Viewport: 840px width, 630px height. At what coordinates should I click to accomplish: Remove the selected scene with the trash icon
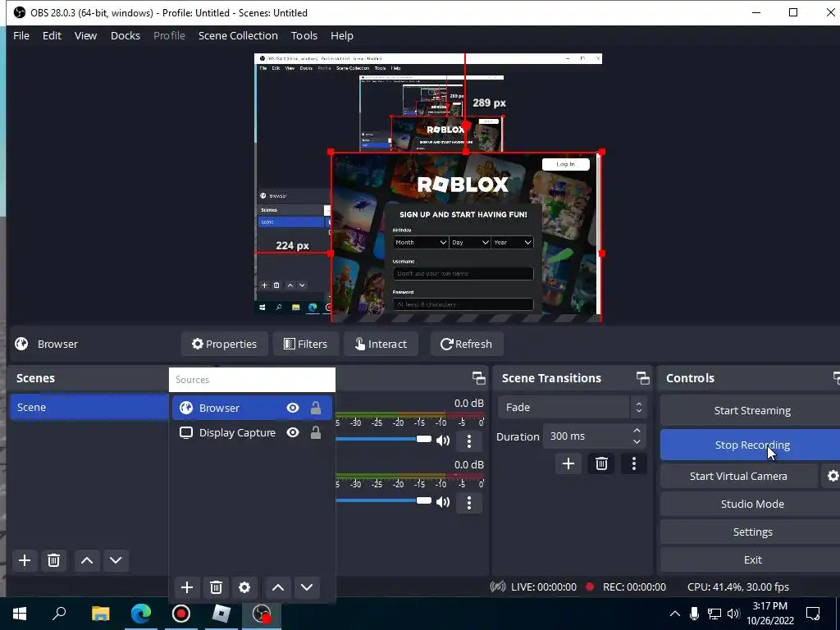[x=53, y=560]
